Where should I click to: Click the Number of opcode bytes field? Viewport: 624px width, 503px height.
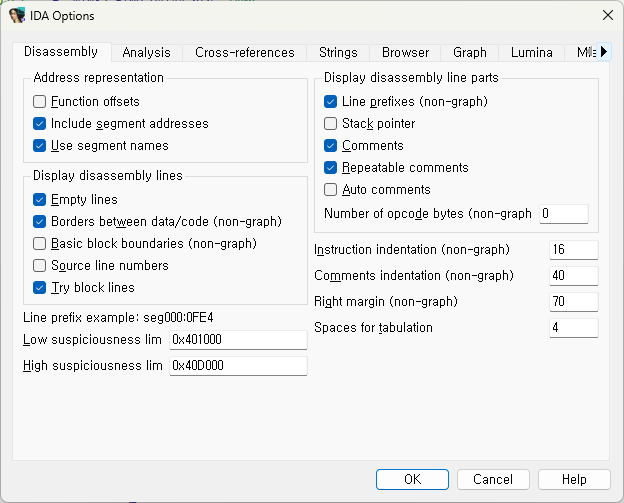[x=564, y=214]
